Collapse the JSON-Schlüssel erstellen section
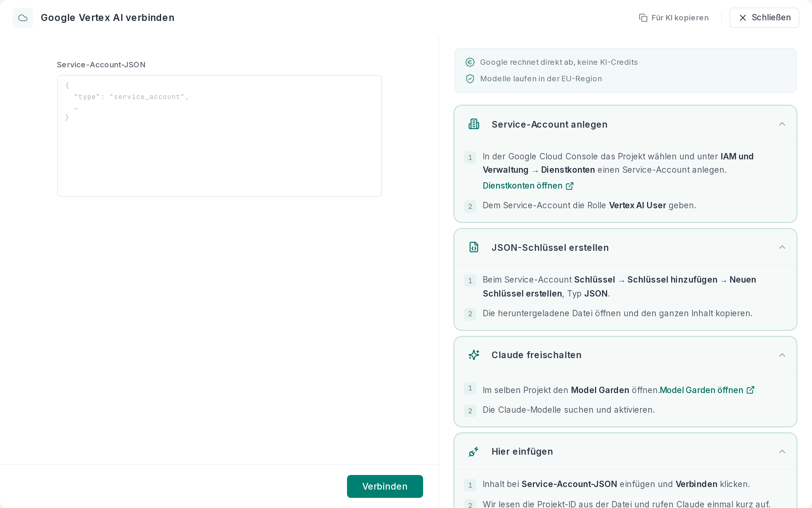812x508 pixels. 782,247
